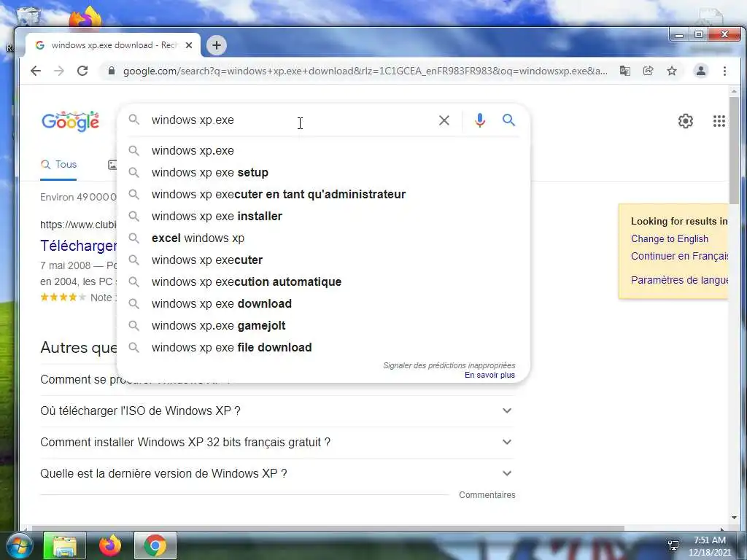Click the Recycle Bin desktop icon
Screen dimensions: 747x560
[28, 15]
